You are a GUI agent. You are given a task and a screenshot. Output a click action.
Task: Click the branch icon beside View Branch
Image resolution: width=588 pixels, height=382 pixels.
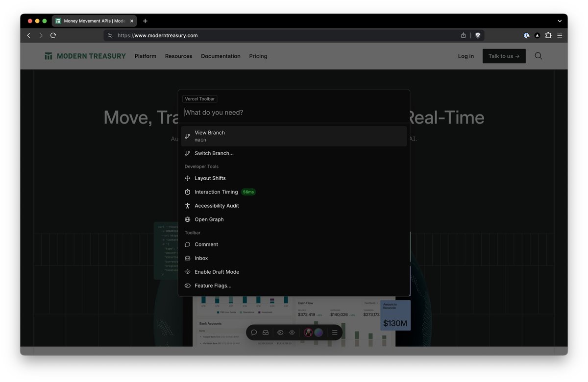pyautogui.click(x=188, y=136)
